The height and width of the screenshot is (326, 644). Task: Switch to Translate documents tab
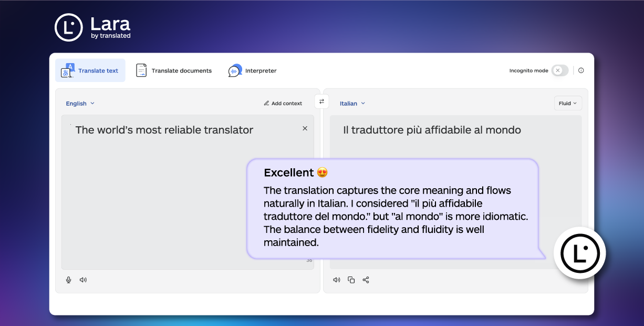tap(173, 70)
